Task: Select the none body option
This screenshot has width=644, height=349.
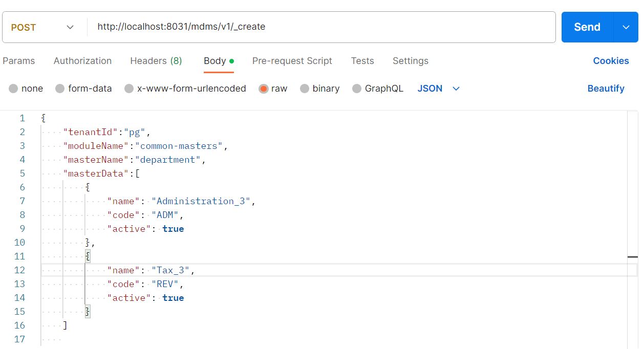Action: pos(26,88)
